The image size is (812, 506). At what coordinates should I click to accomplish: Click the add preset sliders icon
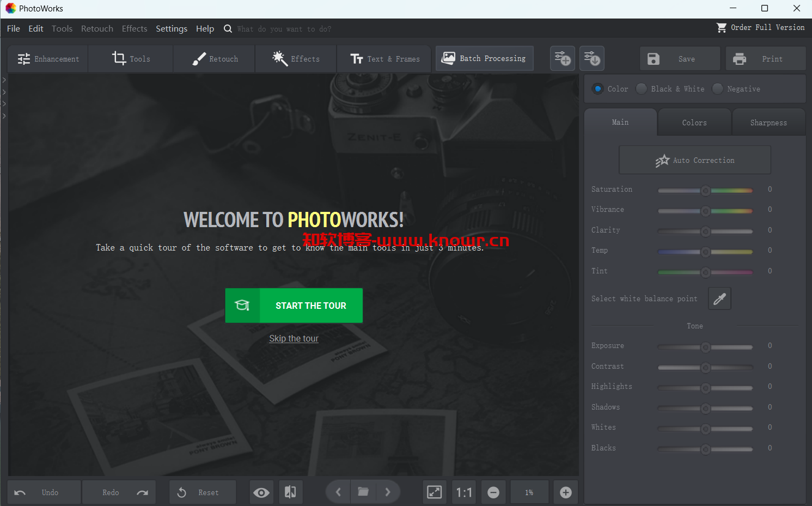tap(563, 58)
